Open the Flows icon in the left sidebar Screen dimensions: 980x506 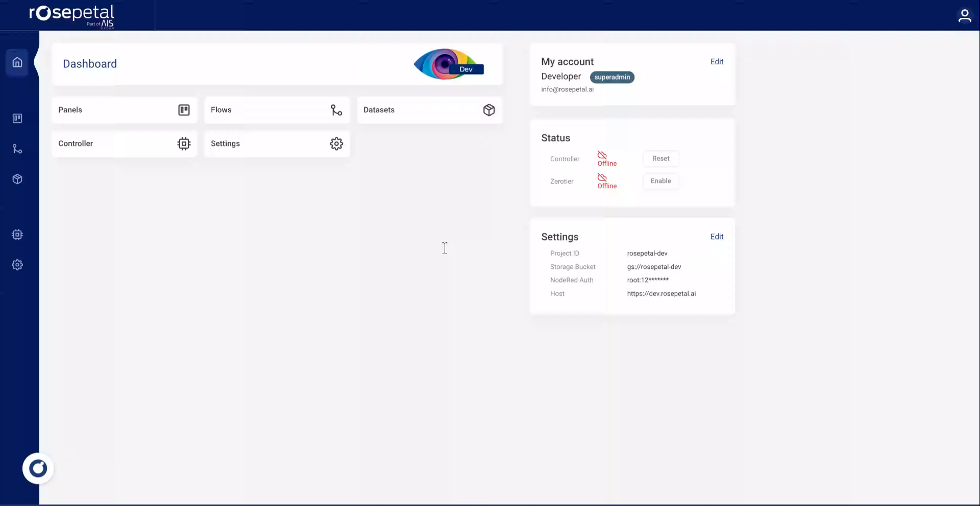tap(17, 149)
